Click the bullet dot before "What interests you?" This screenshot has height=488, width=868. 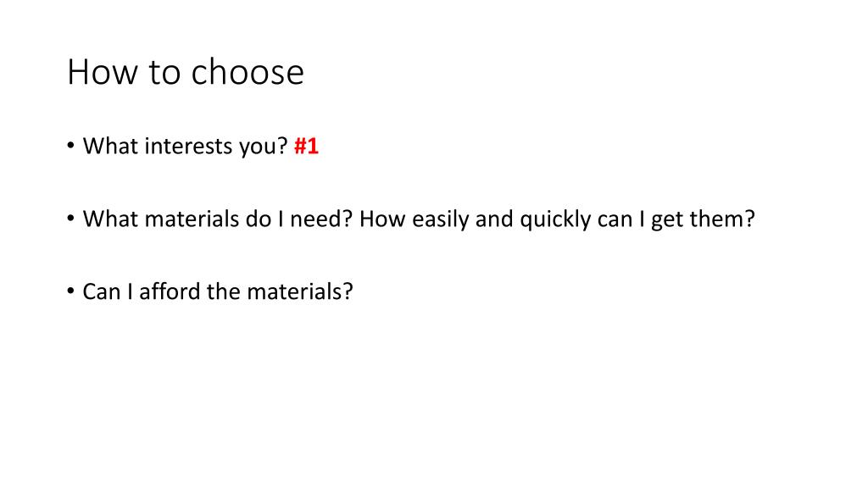click(x=71, y=146)
